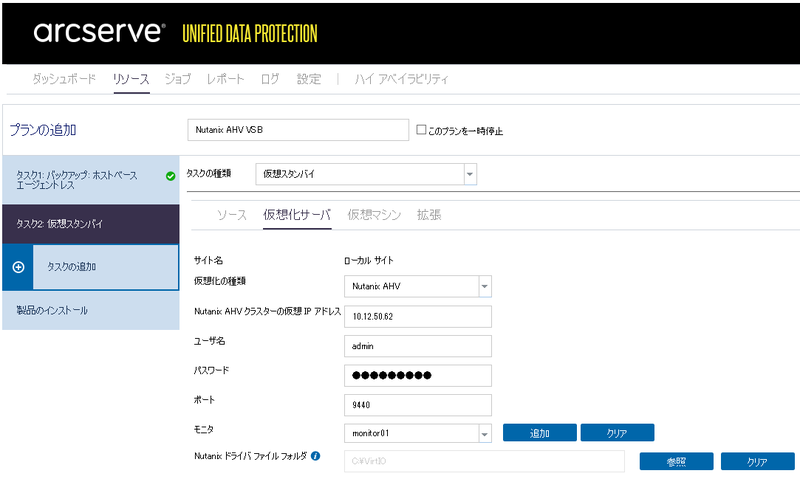Click the クリア button next to モニタ

tap(617, 433)
